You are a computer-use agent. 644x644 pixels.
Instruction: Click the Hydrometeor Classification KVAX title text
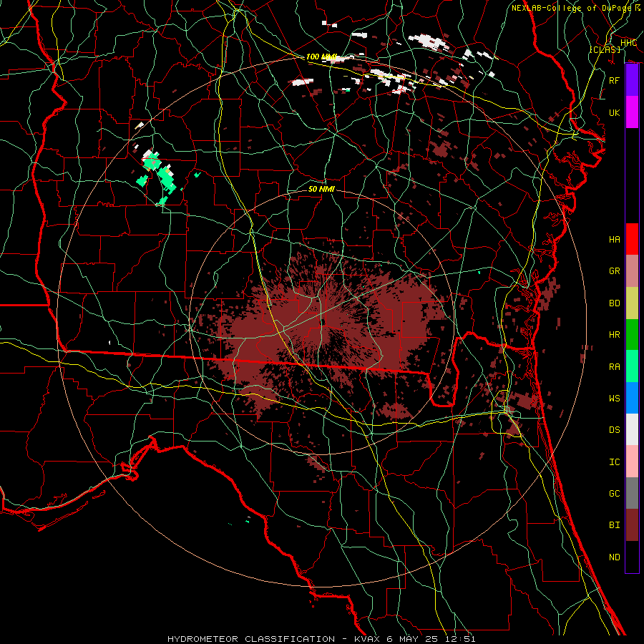pos(321,639)
